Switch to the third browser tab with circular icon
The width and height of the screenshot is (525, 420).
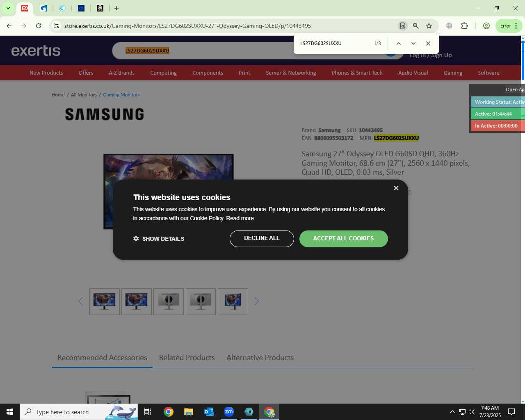(x=62, y=8)
